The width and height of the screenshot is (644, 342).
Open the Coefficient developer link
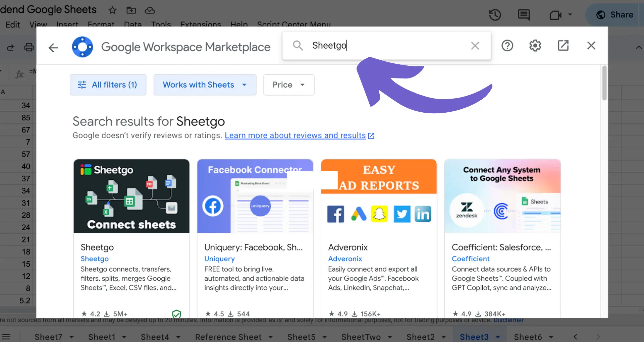[x=471, y=259]
